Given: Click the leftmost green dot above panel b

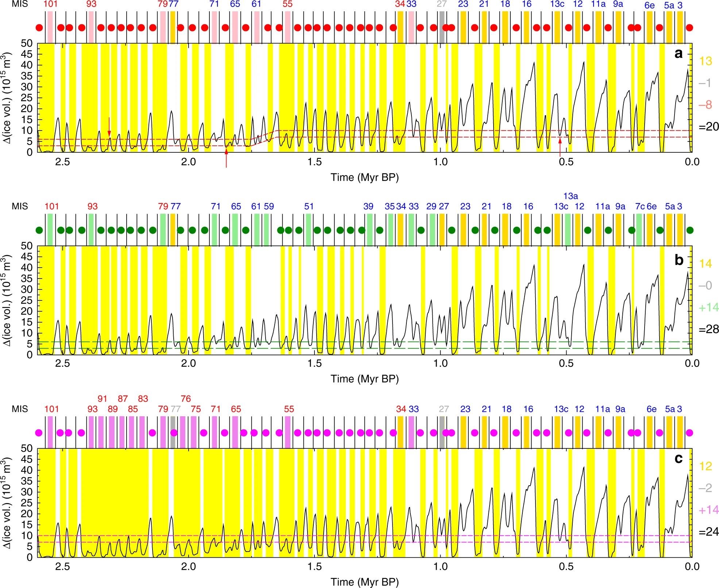Looking at the screenshot, I should click(x=39, y=230).
